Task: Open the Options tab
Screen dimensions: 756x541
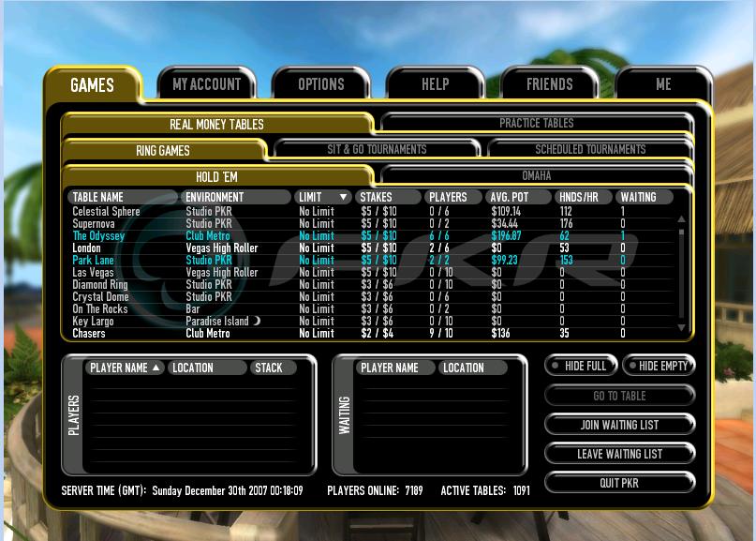Action: [x=321, y=84]
